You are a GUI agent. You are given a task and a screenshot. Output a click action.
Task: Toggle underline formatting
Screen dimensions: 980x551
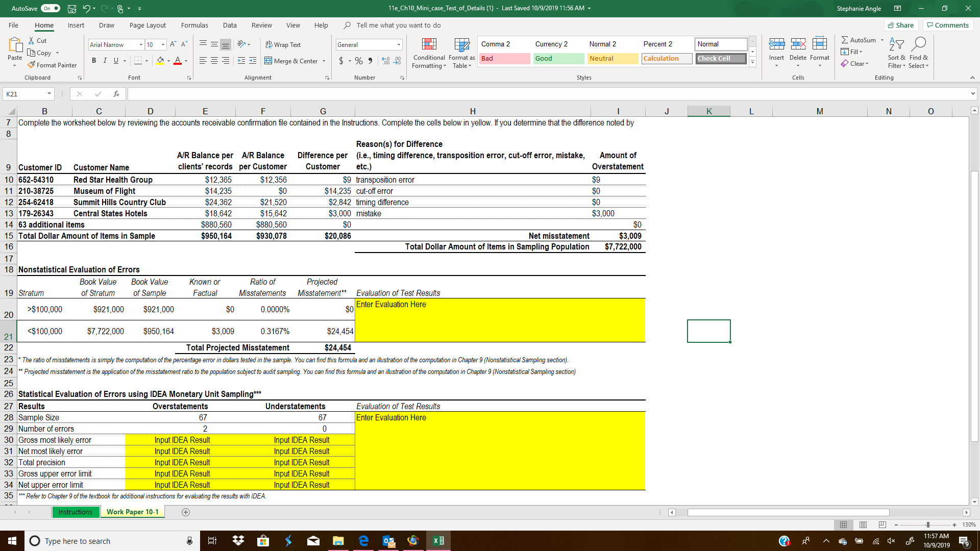115,60
